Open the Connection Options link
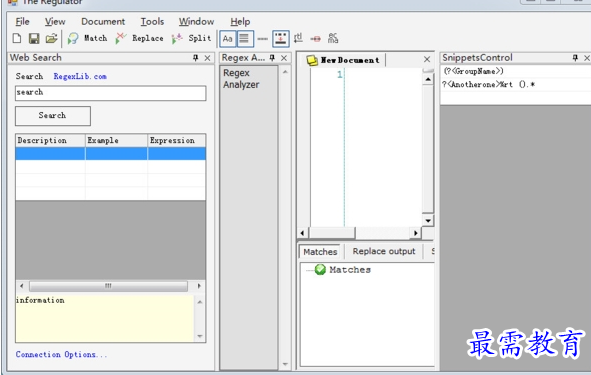Screen dimensions: 591x375 pyautogui.click(x=61, y=355)
